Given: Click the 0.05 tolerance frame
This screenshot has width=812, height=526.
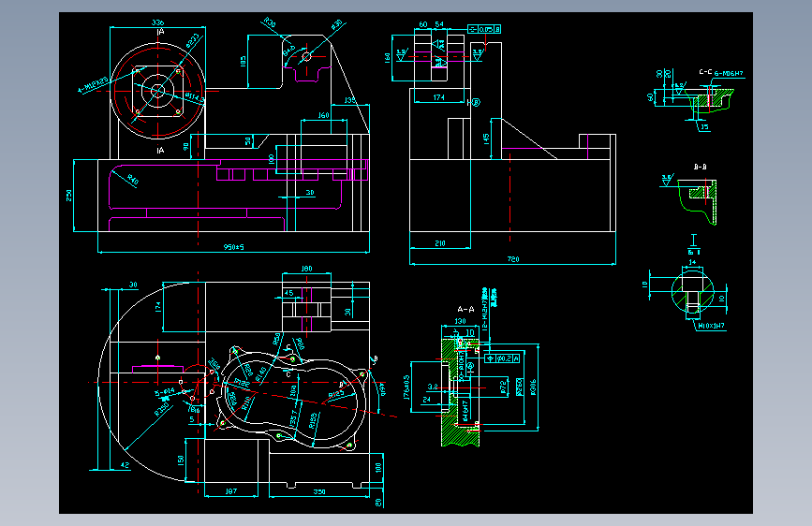Looking at the screenshot, I should tap(484, 30).
